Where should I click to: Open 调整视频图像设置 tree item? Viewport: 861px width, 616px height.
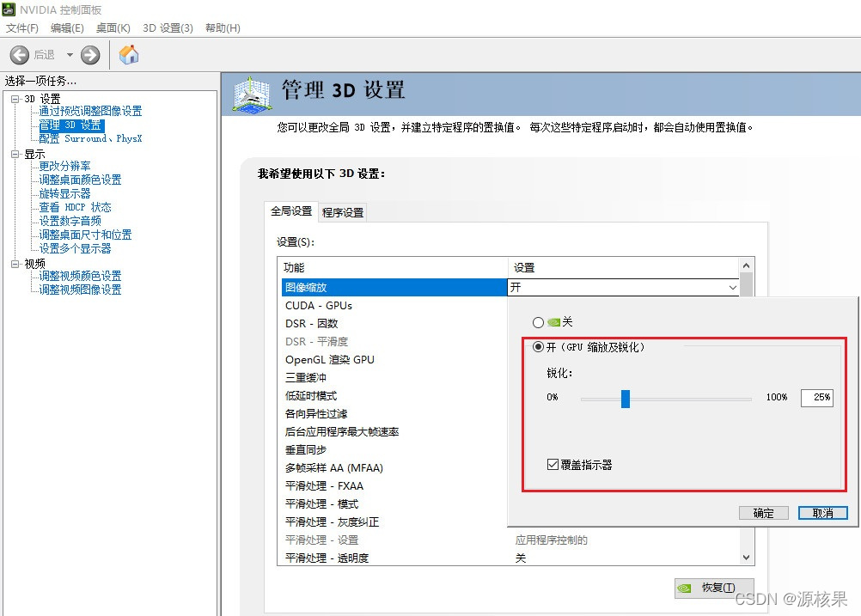(x=80, y=290)
